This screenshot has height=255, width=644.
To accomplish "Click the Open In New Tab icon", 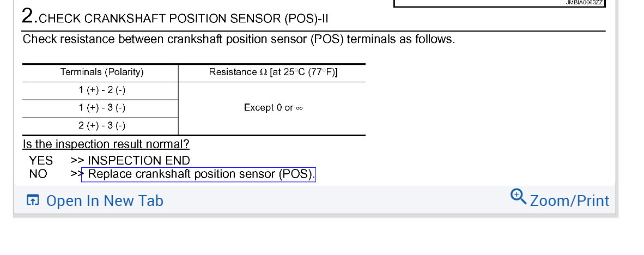I will click(x=33, y=201).
